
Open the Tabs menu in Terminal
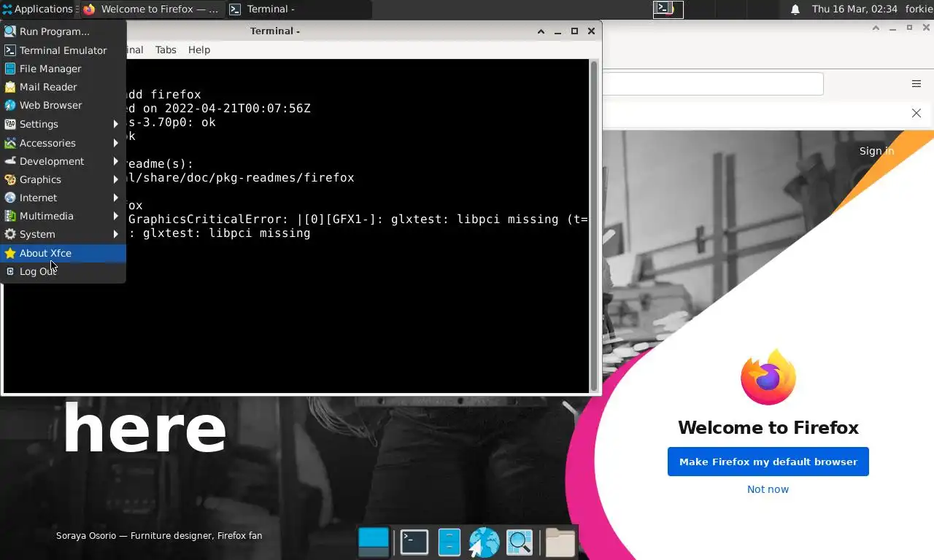coord(166,50)
